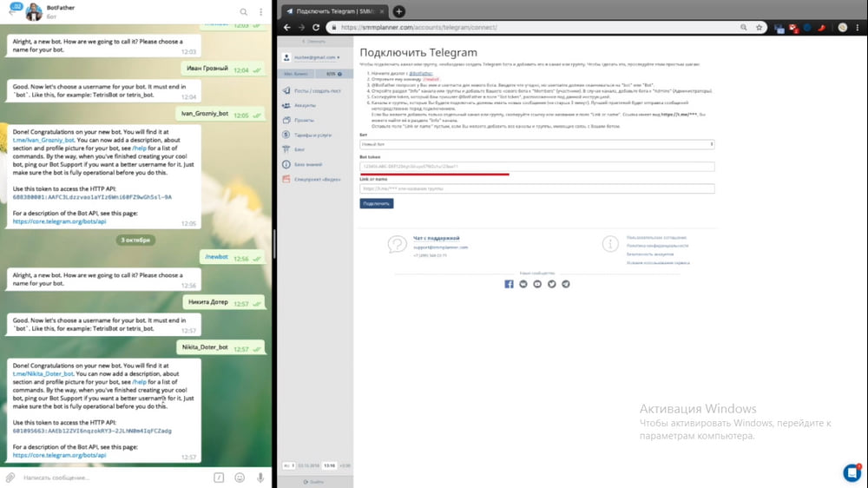Open Политика конфиденциальности link
This screenshot has height=488, width=868.
[x=658, y=246]
